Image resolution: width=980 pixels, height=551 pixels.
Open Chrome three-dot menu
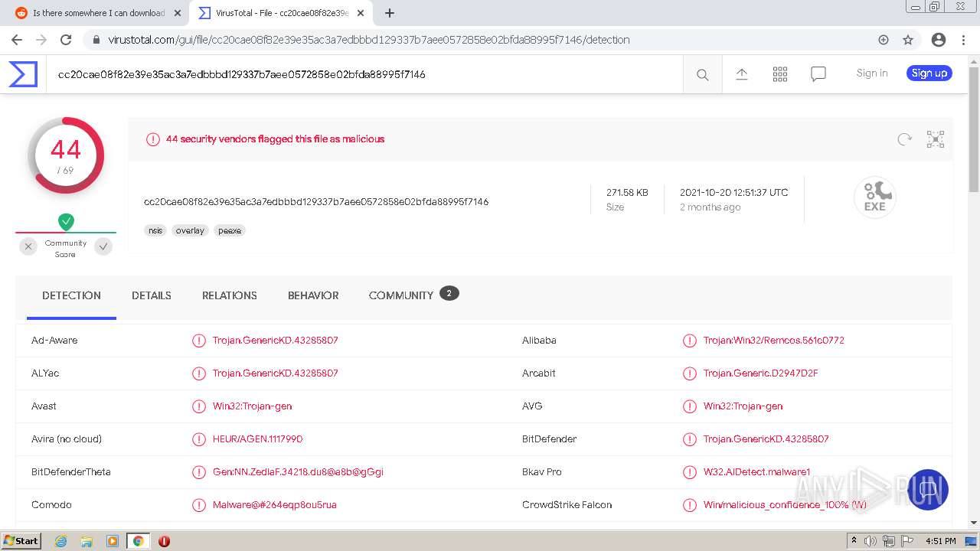pos(962,40)
